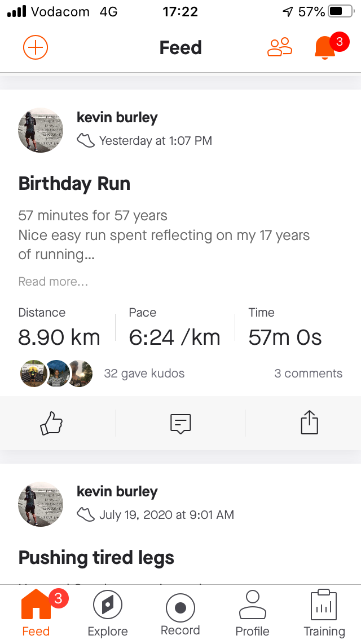The width and height of the screenshot is (361, 640).
Task: Select the Feed tab
Action: [x=36, y=613]
